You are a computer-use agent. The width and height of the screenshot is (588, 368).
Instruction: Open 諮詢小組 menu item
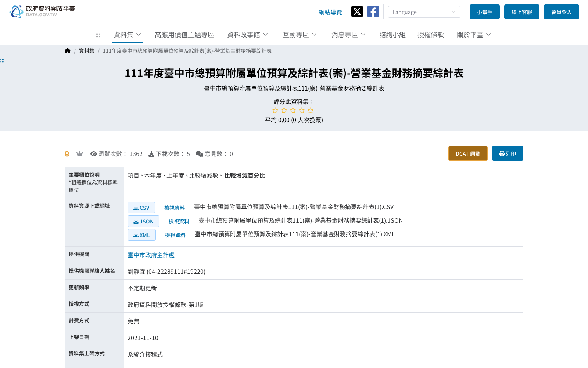pos(392,35)
